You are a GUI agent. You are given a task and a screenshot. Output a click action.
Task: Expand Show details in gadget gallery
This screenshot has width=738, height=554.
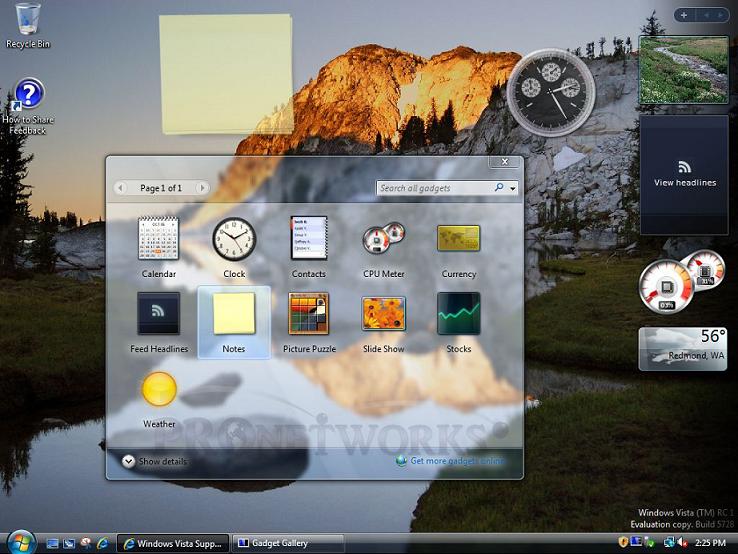pyautogui.click(x=155, y=461)
